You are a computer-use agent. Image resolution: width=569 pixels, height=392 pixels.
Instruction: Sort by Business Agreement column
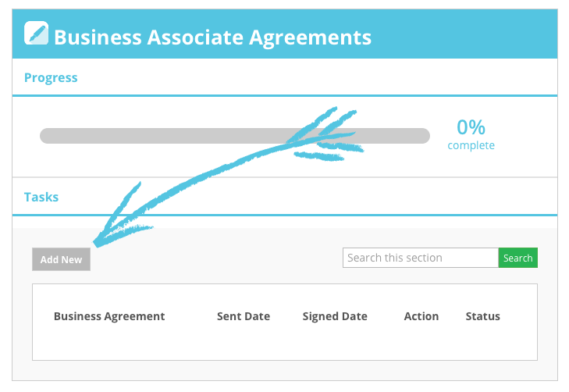click(109, 316)
